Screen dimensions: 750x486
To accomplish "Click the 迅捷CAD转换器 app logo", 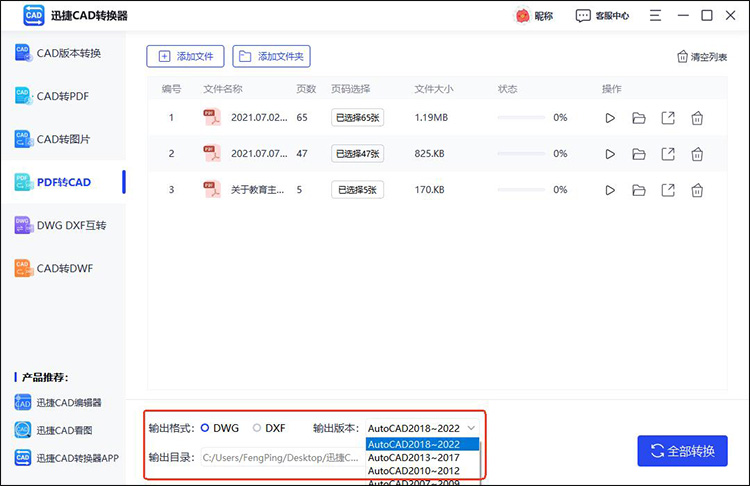I will 33,15.
